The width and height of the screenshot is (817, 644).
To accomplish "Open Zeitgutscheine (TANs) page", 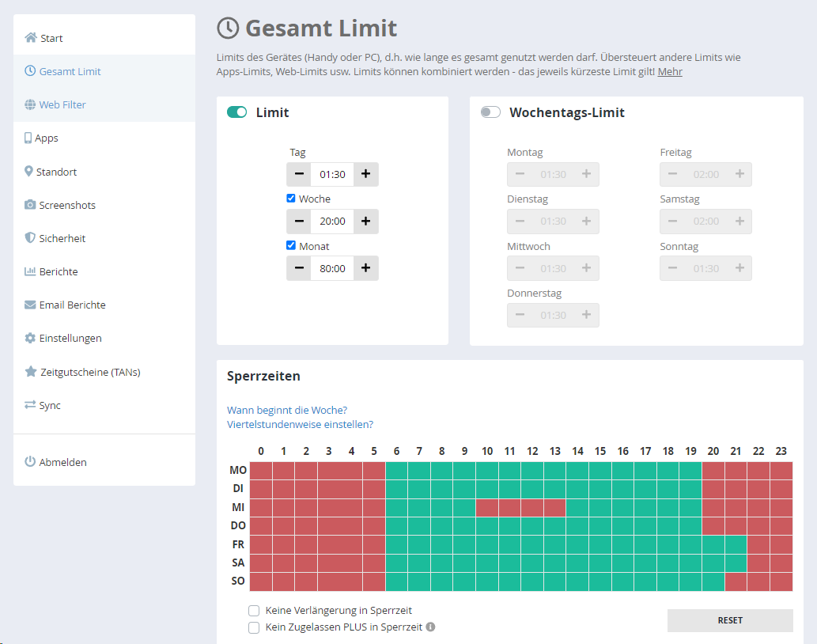I will coord(104,372).
